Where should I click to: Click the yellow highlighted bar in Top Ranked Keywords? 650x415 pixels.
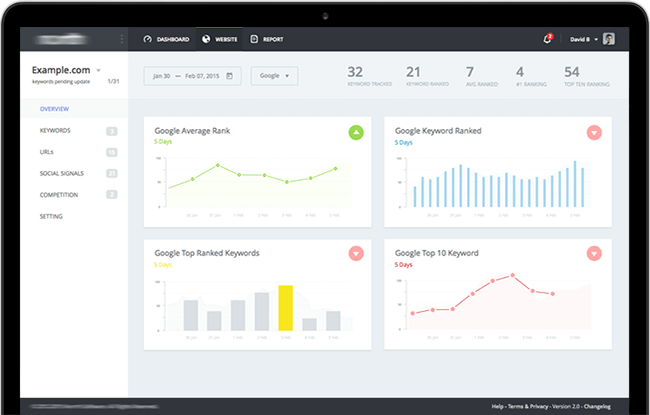click(x=285, y=308)
